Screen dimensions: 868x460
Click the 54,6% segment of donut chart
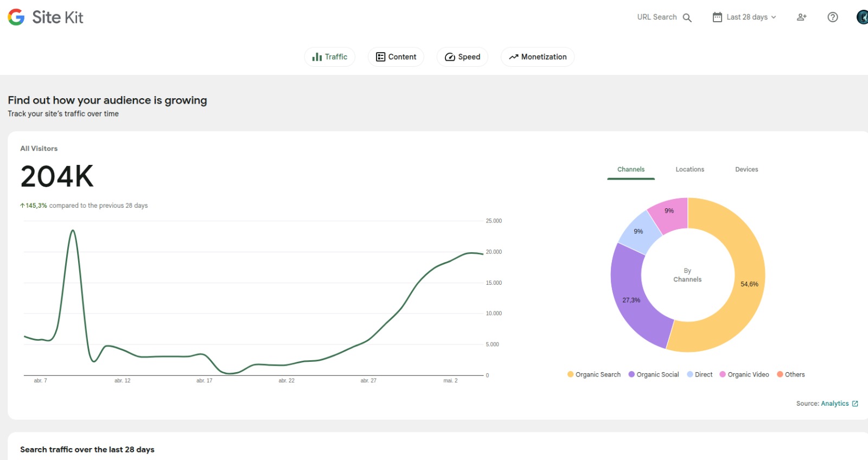(x=749, y=284)
